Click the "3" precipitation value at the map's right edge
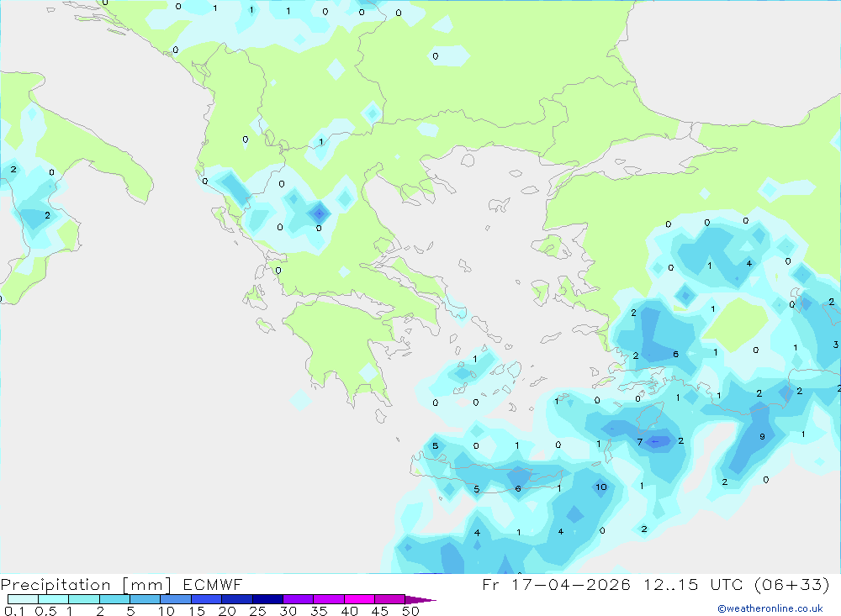The image size is (841, 616). point(836,345)
